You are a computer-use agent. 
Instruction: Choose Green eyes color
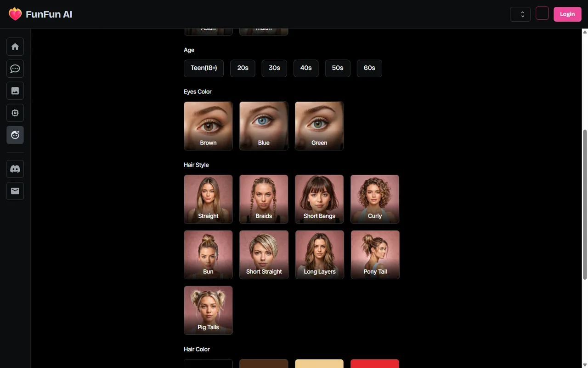coord(319,126)
